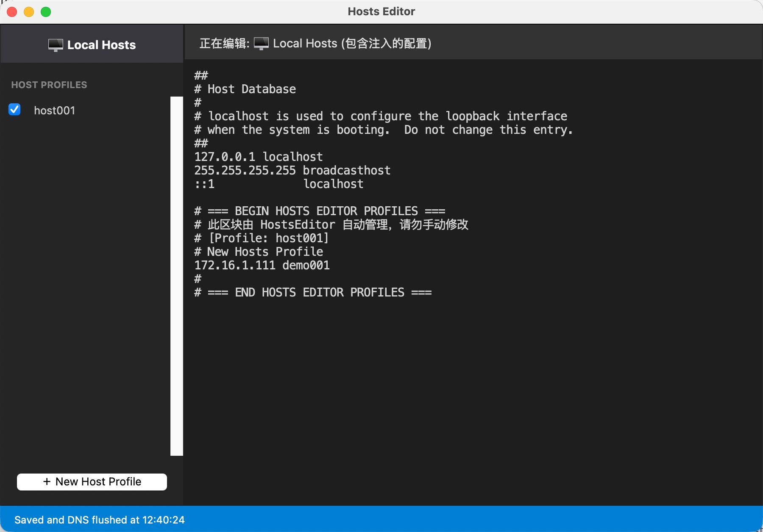The image size is (763, 532).
Task: Click the '# New Hosts Profile' line
Action: pyautogui.click(x=259, y=252)
